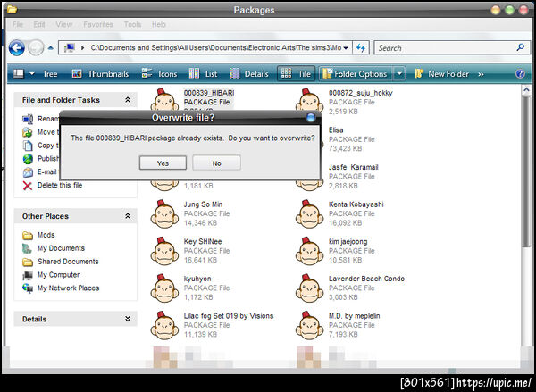Image resolution: width=536 pixels, height=392 pixels.
Task: Confirm overwrite by clicking Yes
Action: coord(163,163)
